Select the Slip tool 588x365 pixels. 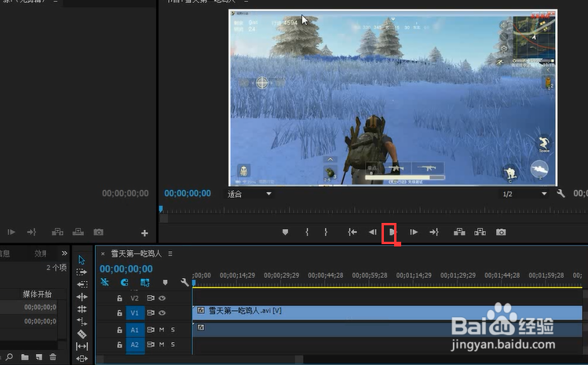[82, 346]
